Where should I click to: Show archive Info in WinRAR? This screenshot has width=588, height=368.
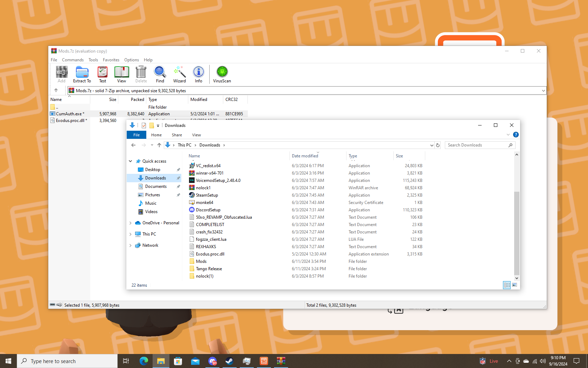(198, 75)
